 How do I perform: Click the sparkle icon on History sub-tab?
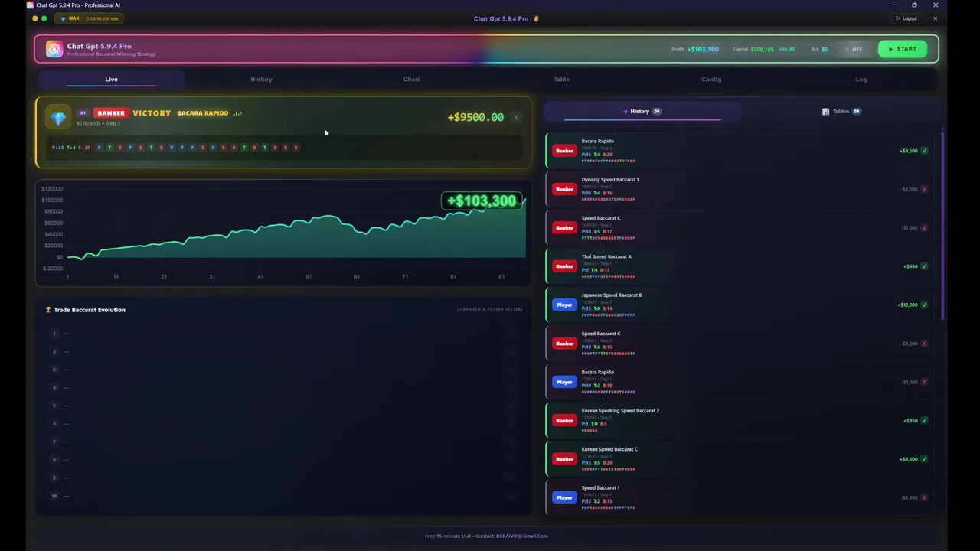coord(626,112)
